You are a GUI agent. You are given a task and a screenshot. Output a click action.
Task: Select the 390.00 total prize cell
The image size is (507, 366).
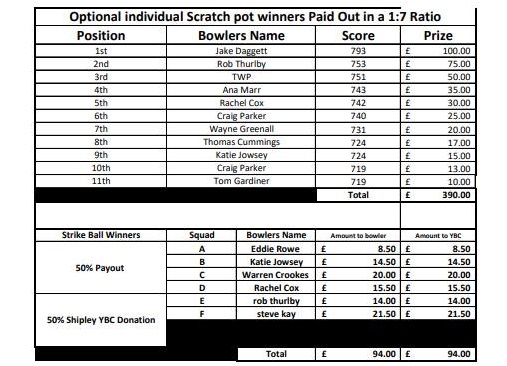click(x=438, y=195)
